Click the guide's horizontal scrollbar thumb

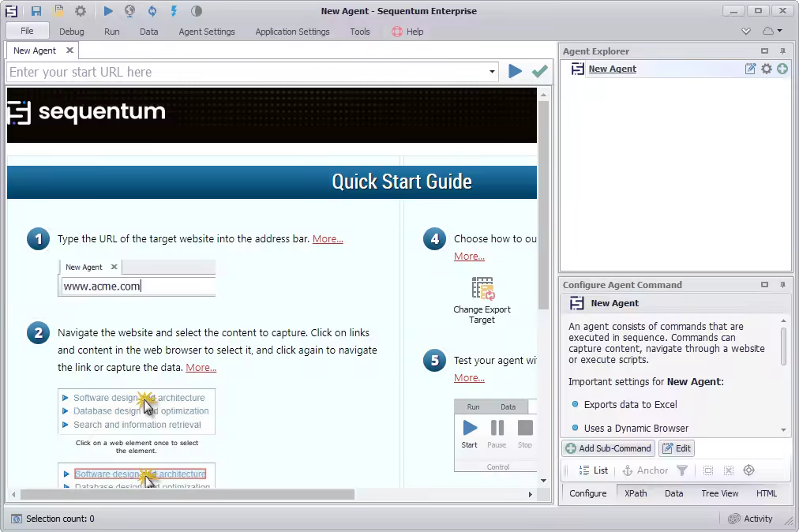[x=187, y=494]
